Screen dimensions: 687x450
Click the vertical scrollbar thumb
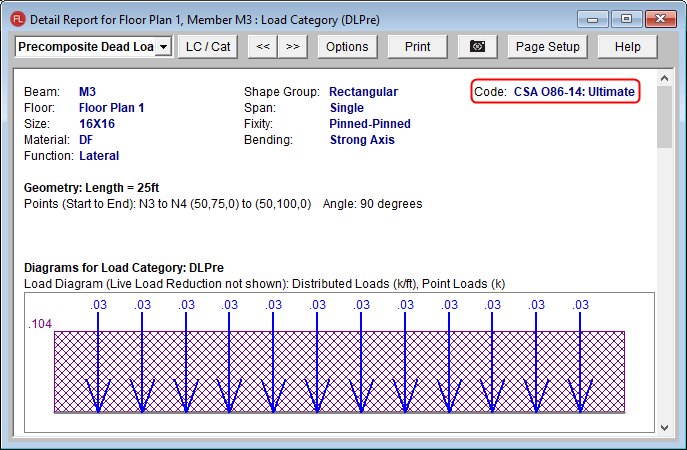664,117
